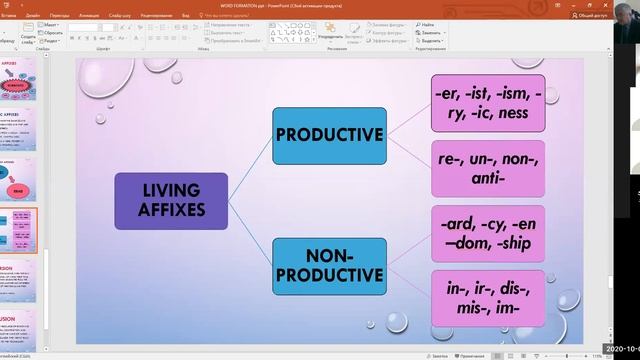The image size is (640, 360).
Task: Open the Дизайн ribbon tab
Action: pos(33,16)
